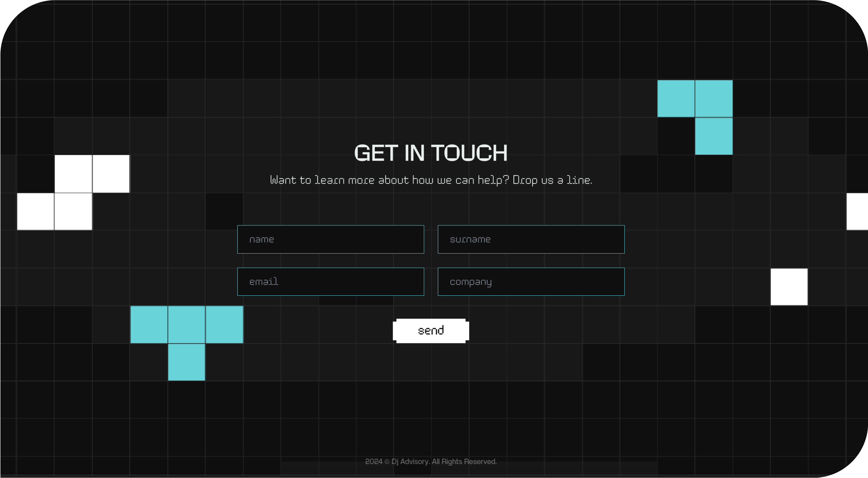Click the 'name' placeholder text
This screenshot has height=478, width=868.
261,240
